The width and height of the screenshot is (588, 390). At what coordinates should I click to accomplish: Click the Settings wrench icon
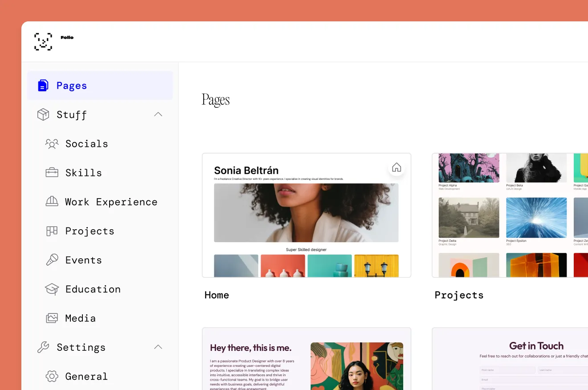pyautogui.click(x=43, y=347)
